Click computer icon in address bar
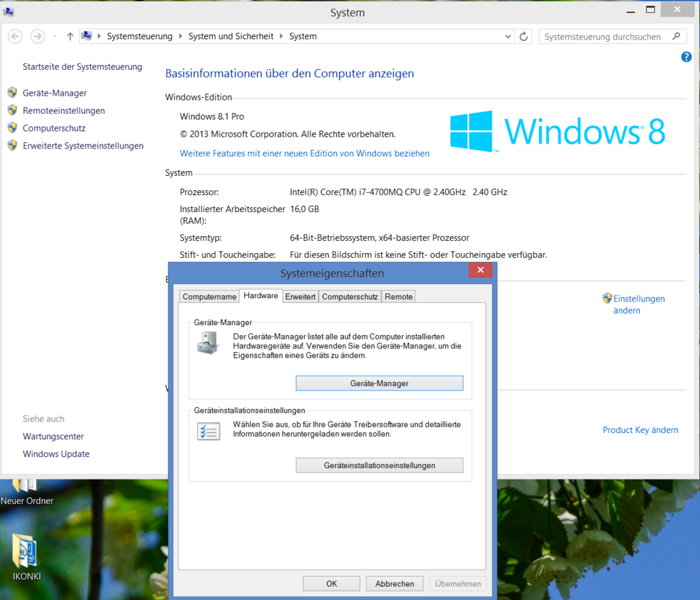The width and height of the screenshot is (700, 600). [87, 36]
